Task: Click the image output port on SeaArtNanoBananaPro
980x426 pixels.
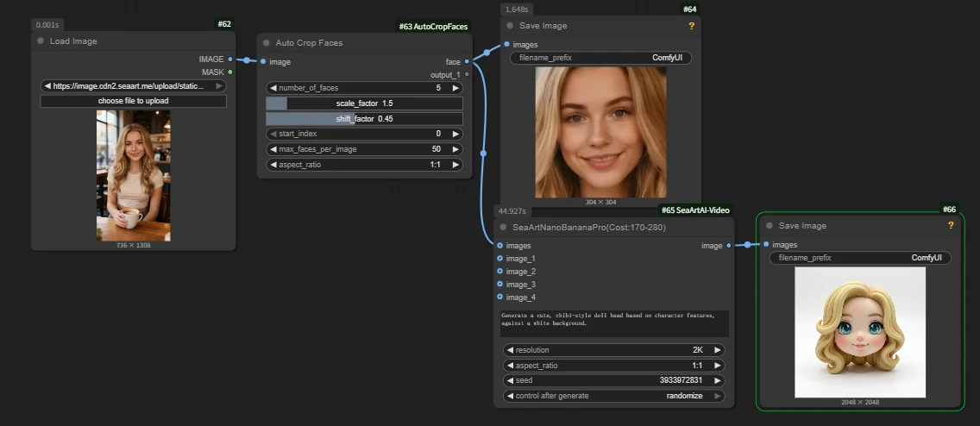Action: pos(729,246)
